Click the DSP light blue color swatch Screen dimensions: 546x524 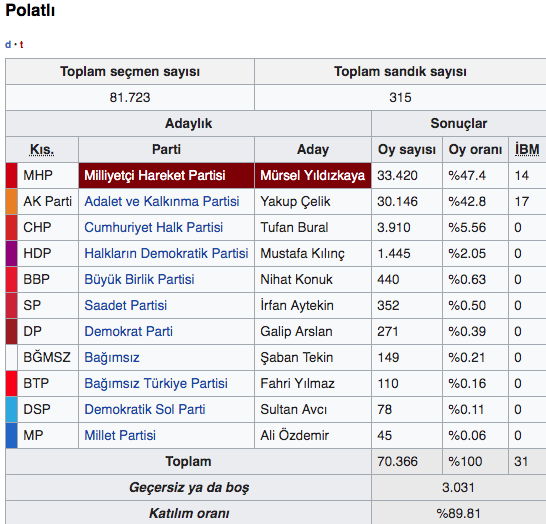(11, 409)
